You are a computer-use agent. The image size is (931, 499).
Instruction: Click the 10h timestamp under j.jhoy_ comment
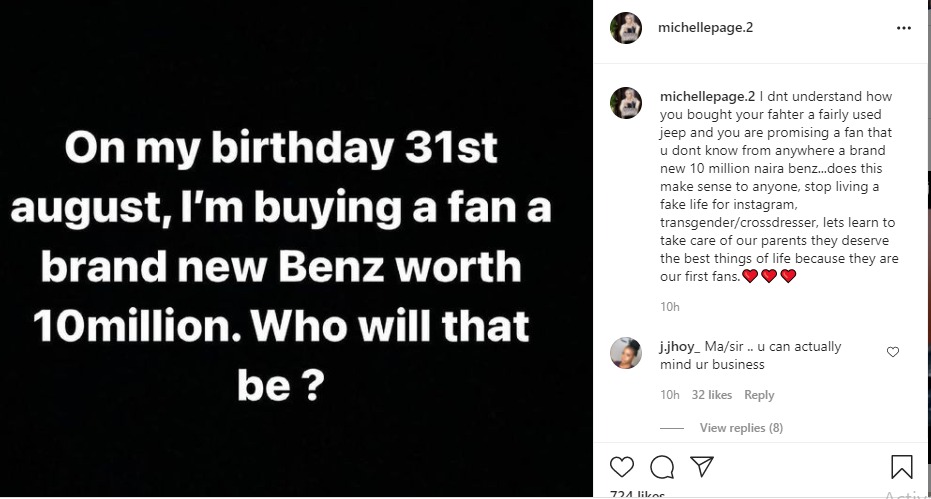pyautogui.click(x=670, y=395)
